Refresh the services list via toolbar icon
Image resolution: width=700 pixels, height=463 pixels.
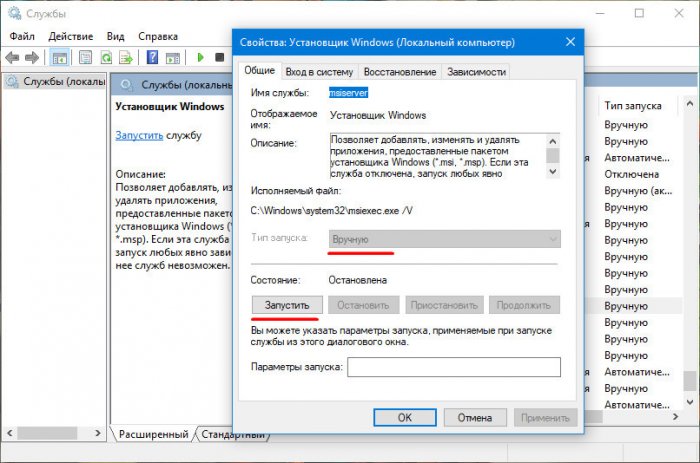[x=106, y=57]
